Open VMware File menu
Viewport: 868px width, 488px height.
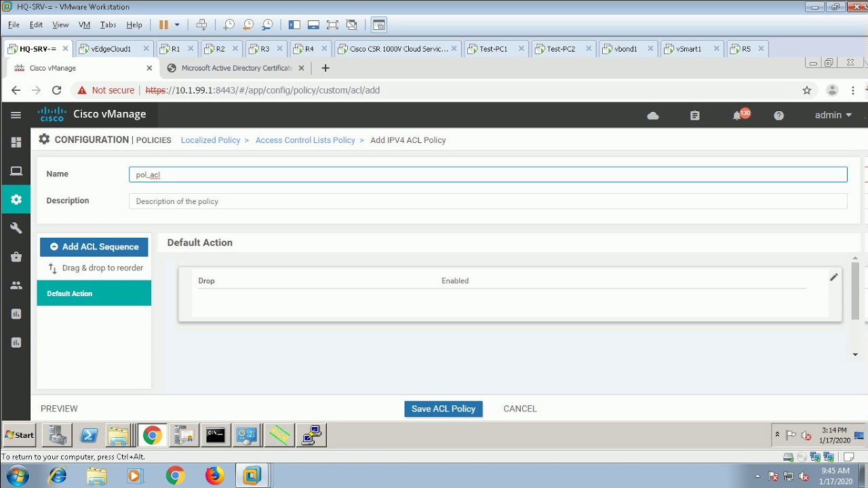(14, 24)
